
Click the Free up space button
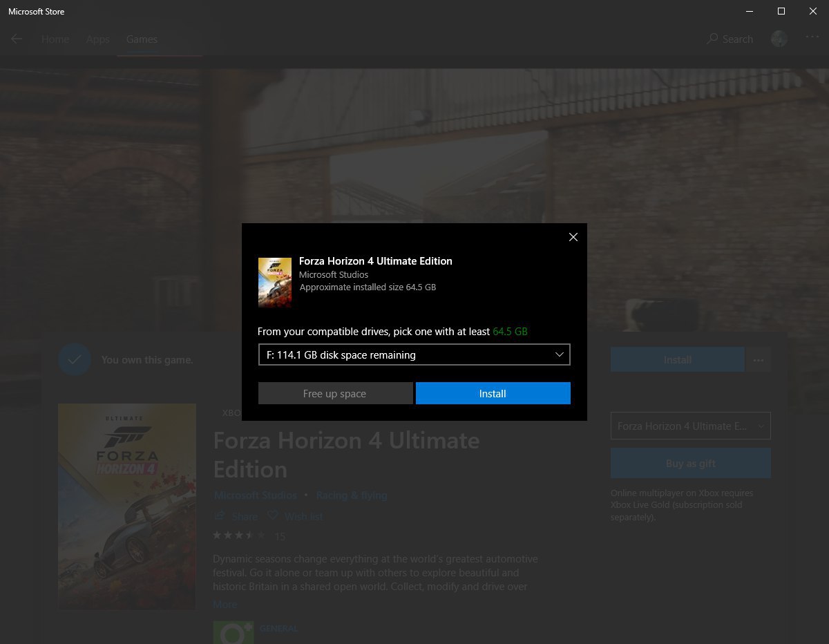[335, 393]
